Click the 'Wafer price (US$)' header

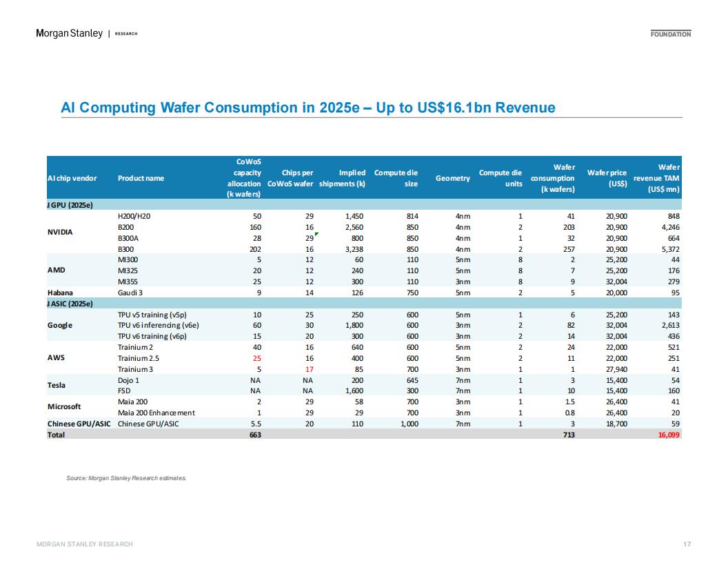tap(607, 179)
